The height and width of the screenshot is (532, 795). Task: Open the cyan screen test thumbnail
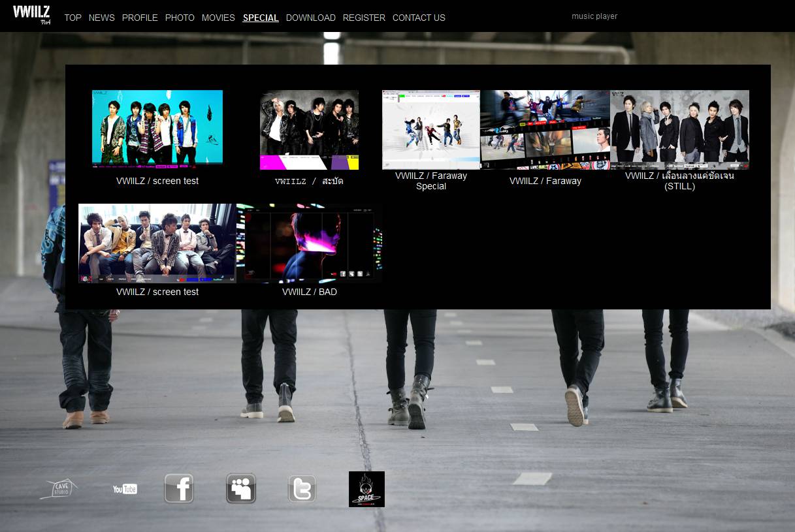[157, 127]
